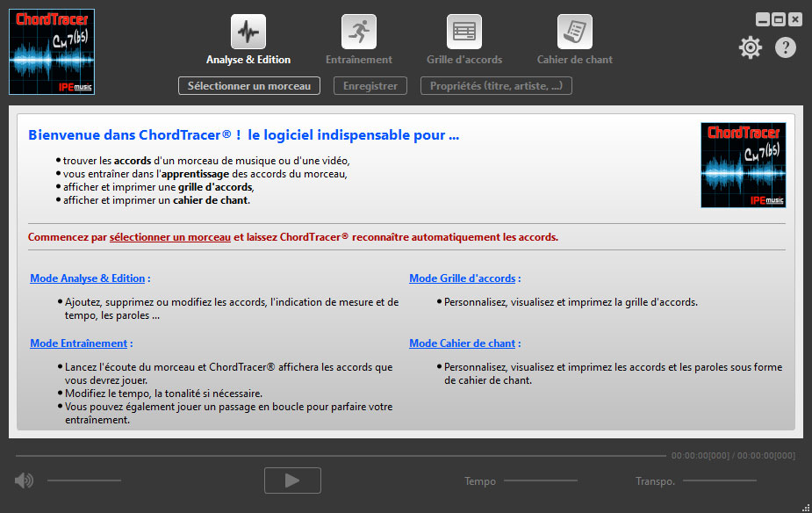Click the 'Transpo.' label
This screenshot has width=812, height=513.
(655, 481)
